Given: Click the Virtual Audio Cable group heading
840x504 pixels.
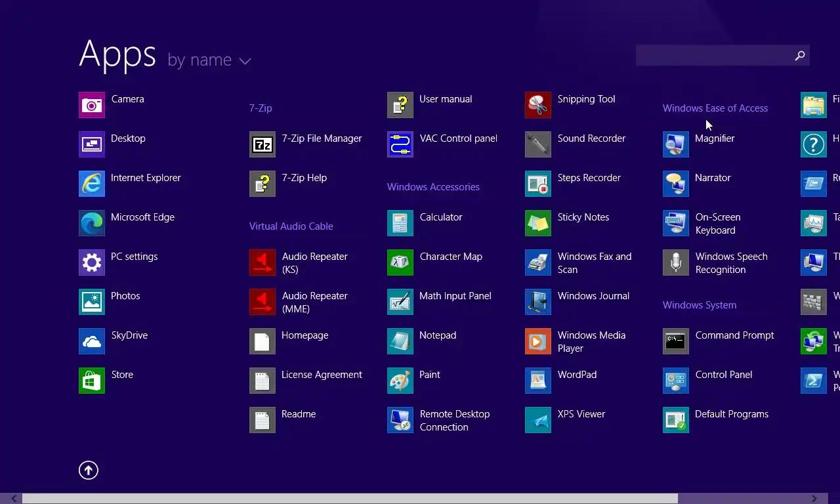Looking at the screenshot, I should point(291,226).
